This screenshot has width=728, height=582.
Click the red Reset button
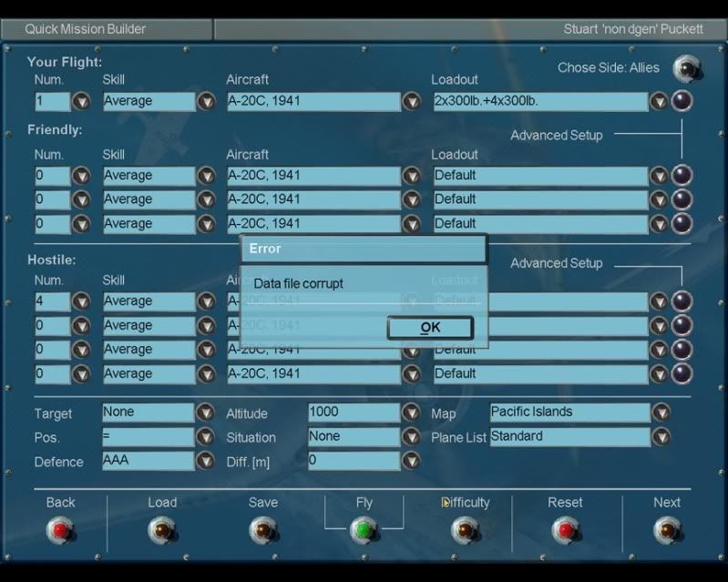(x=566, y=530)
